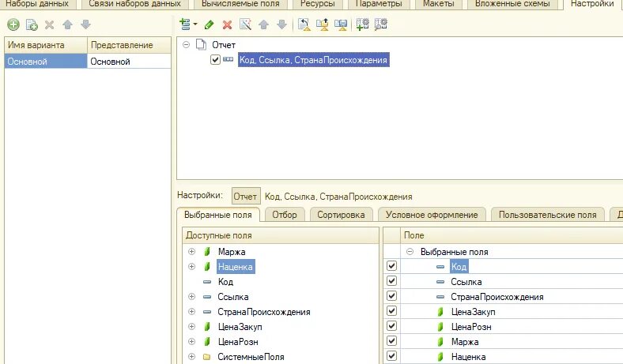Click the custom settings gear with magnifier
This screenshot has width=623, height=364.
380,24
